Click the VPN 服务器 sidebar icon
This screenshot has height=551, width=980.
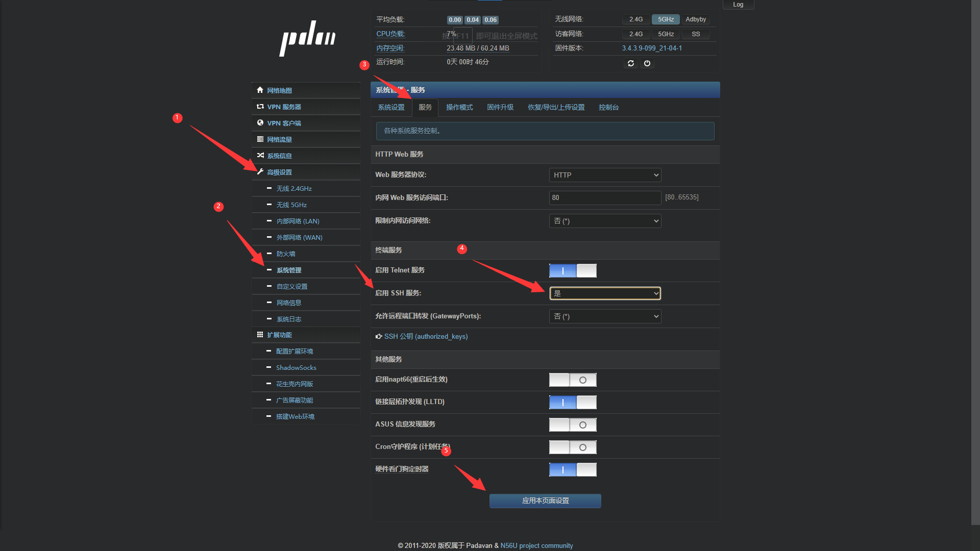pos(260,107)
